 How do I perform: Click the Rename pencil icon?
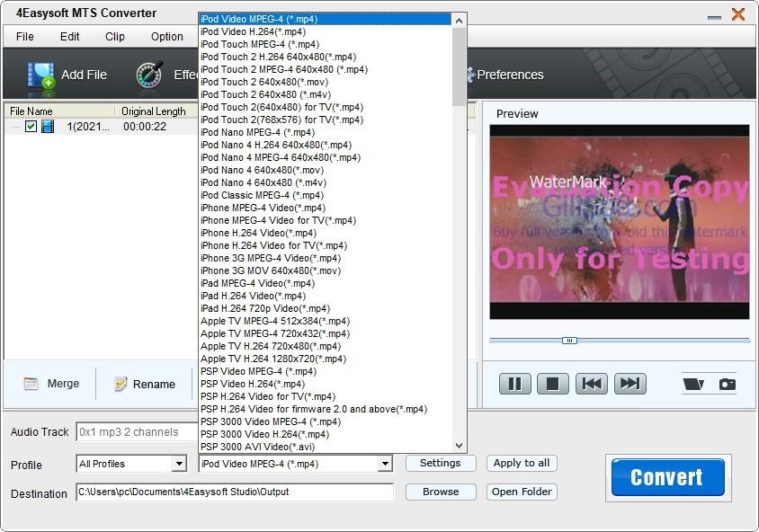121,384
